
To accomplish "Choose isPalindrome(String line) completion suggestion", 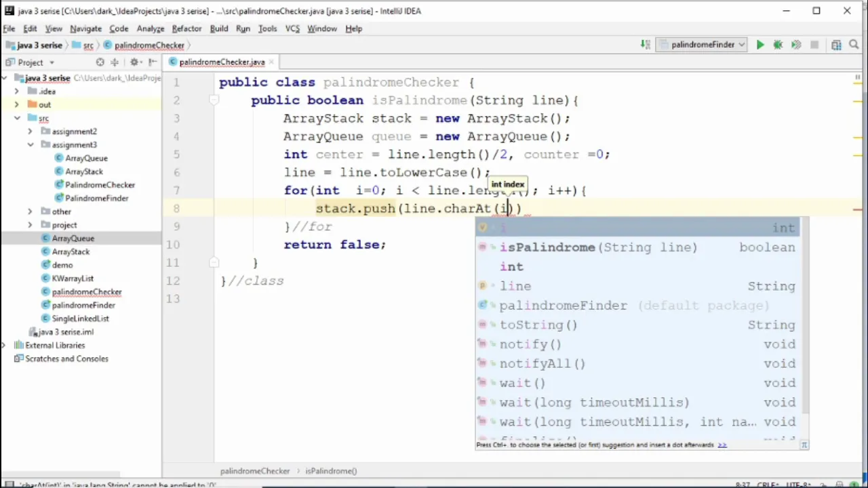I will click(x=637, y=247).
